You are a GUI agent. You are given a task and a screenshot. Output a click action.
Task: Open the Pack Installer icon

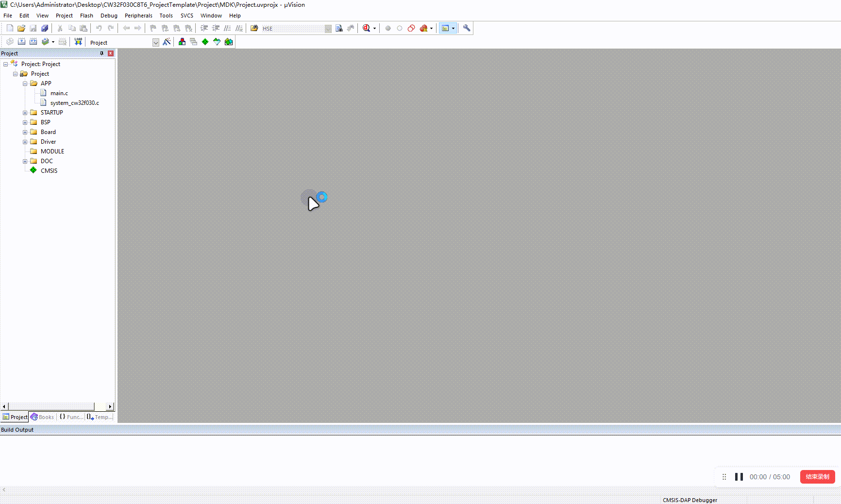[x=229, y=42]
